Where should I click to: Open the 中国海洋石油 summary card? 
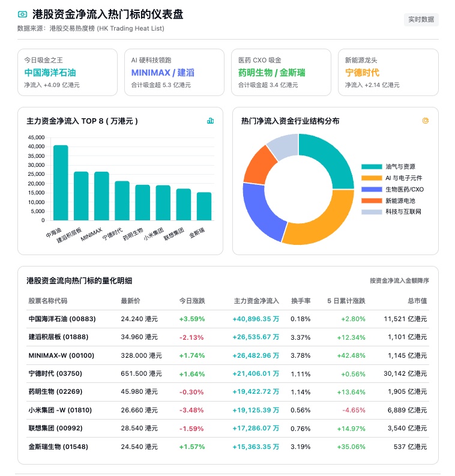tap(67, 72)
